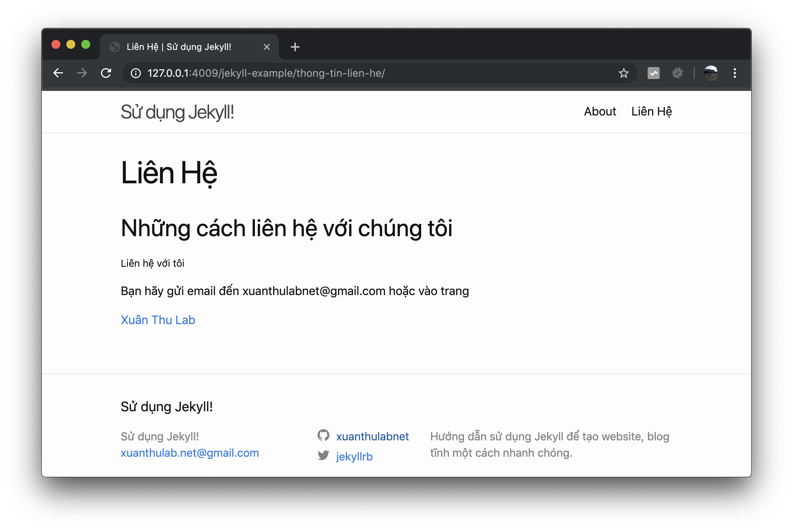Open site information icon in address bar

pos(136,73)
